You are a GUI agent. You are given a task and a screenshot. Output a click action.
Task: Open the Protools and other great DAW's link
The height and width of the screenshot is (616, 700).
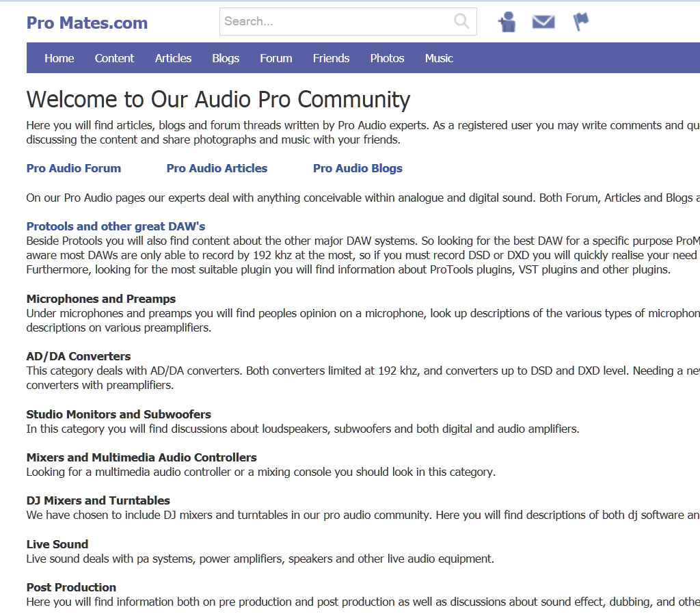point(116,226)
